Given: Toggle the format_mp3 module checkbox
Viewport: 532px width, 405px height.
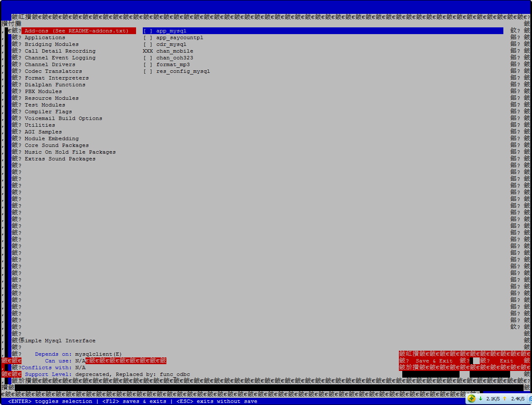Looking at the screenshot, I should tap(148, 64).
